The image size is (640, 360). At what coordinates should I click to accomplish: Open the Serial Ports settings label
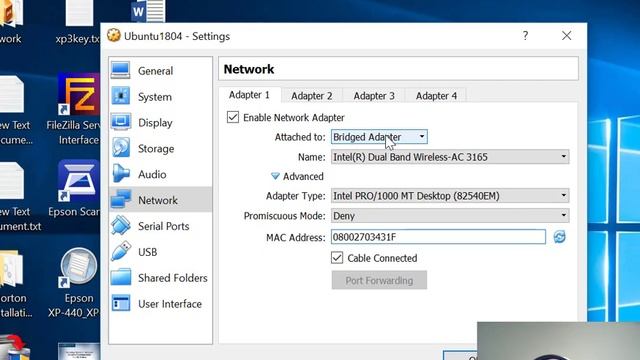[164, 226]
